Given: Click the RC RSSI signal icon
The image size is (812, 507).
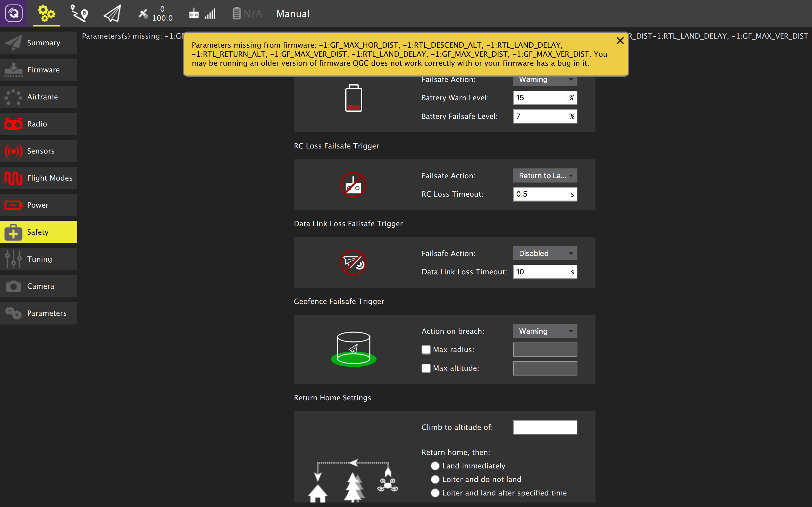Looking at the screenshot, I should pos(202,14).
